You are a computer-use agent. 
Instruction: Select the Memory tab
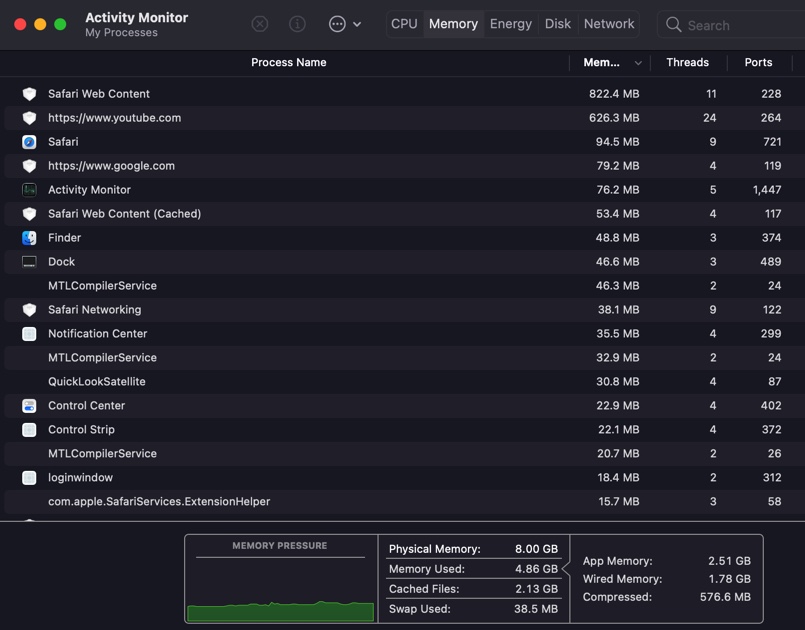tap(453, 24)
